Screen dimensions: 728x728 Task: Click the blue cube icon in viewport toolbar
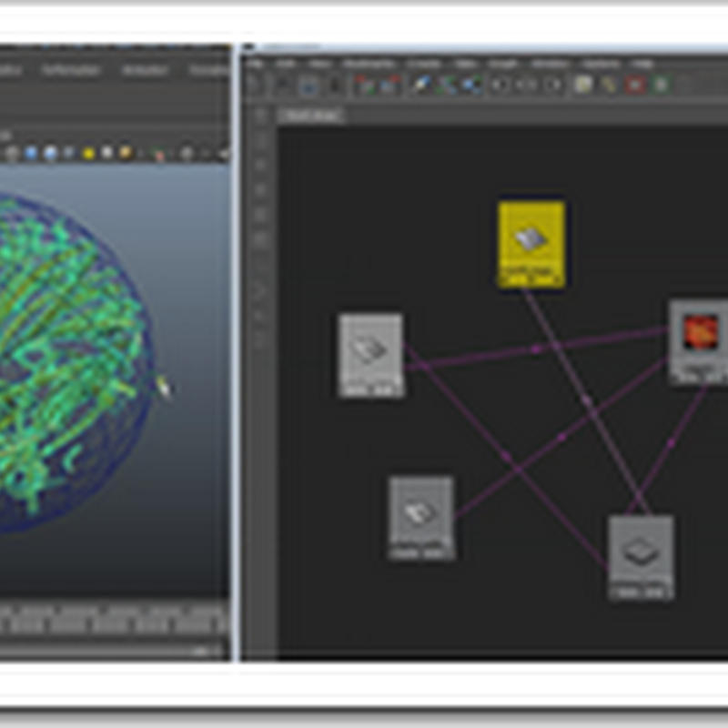pyautogui.click(x=31, y=153)
